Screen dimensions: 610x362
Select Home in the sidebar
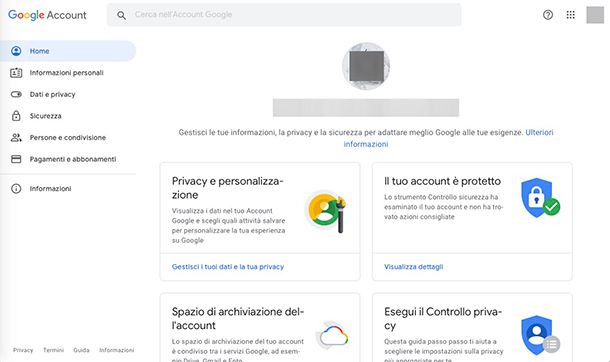[x=68, y=51]
